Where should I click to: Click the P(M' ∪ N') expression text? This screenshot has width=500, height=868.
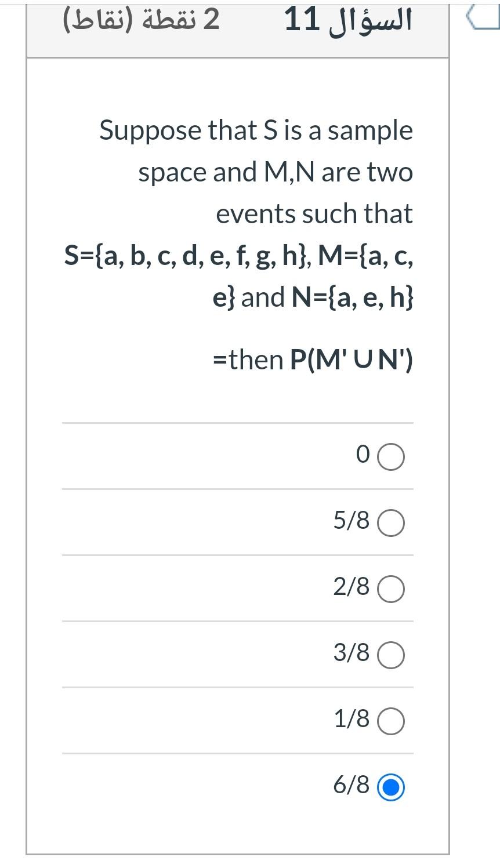coord(352,359)
